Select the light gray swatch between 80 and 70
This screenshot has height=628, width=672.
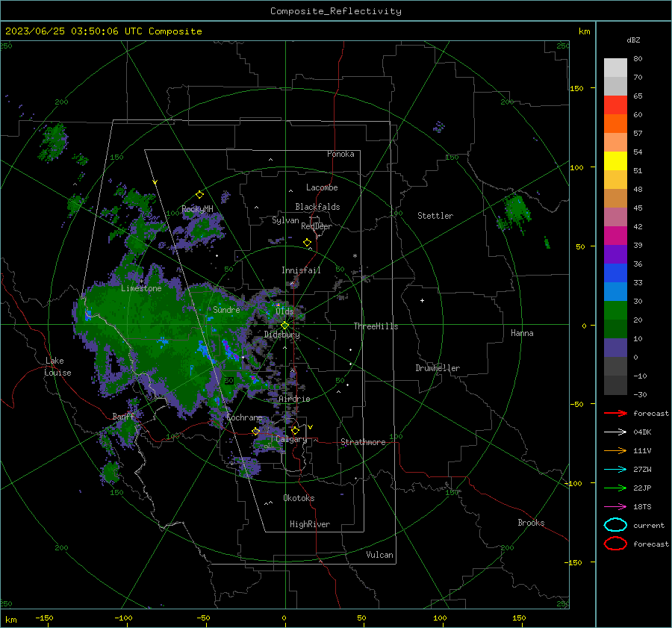point(615,67)
